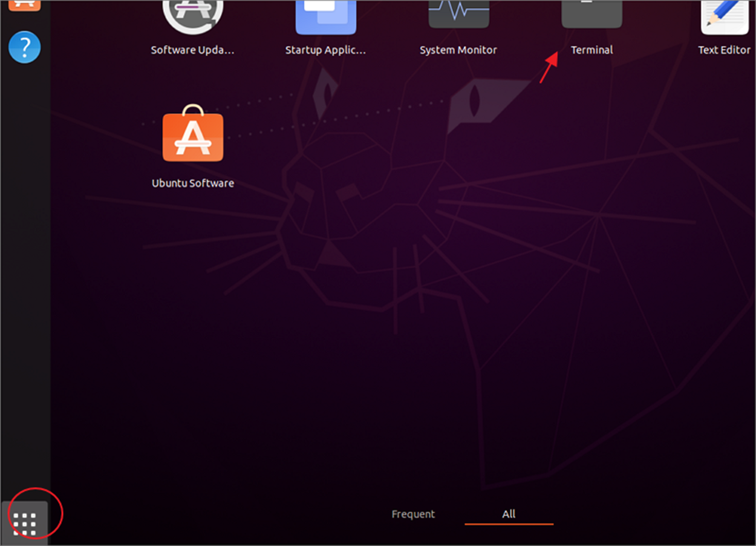Select the All applications tab
The image size is (756, 546).
point(509,514)
